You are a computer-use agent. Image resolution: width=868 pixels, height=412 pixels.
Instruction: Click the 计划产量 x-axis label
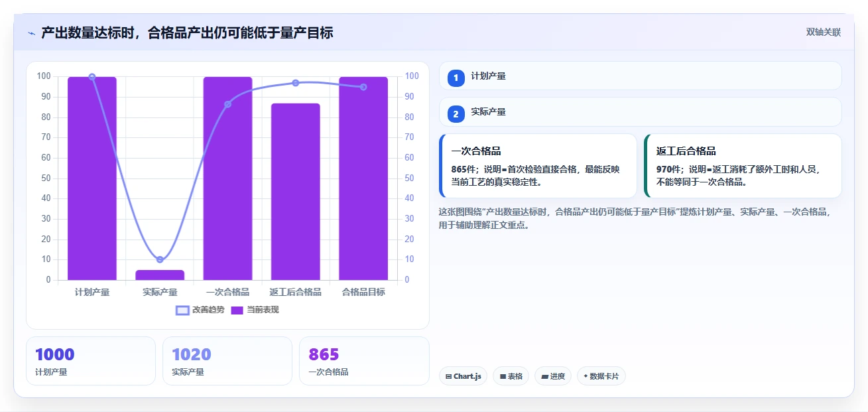[92, 292]
